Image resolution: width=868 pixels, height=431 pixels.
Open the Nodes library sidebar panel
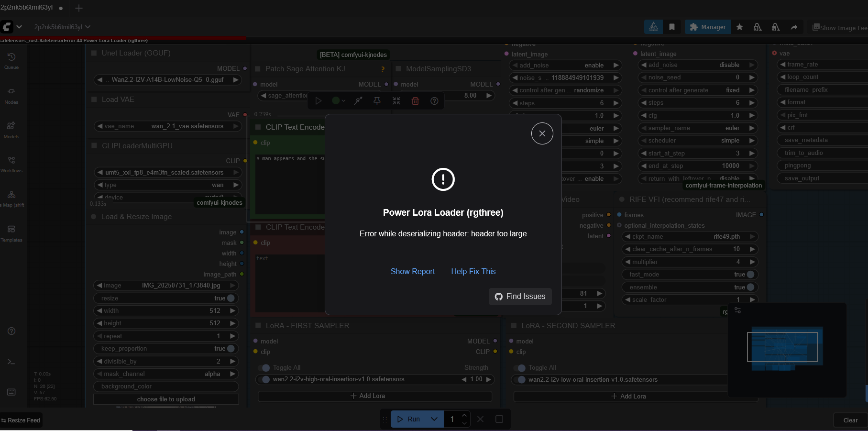coord(11,96)
